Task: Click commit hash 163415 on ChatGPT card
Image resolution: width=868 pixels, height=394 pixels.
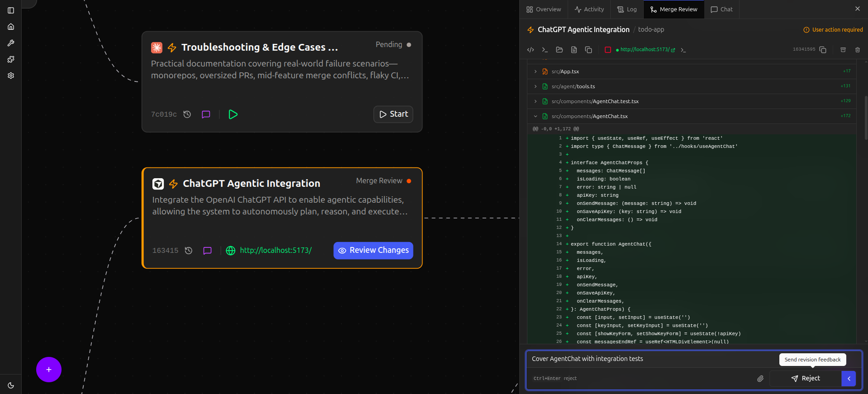Action: tap(165, 251)
